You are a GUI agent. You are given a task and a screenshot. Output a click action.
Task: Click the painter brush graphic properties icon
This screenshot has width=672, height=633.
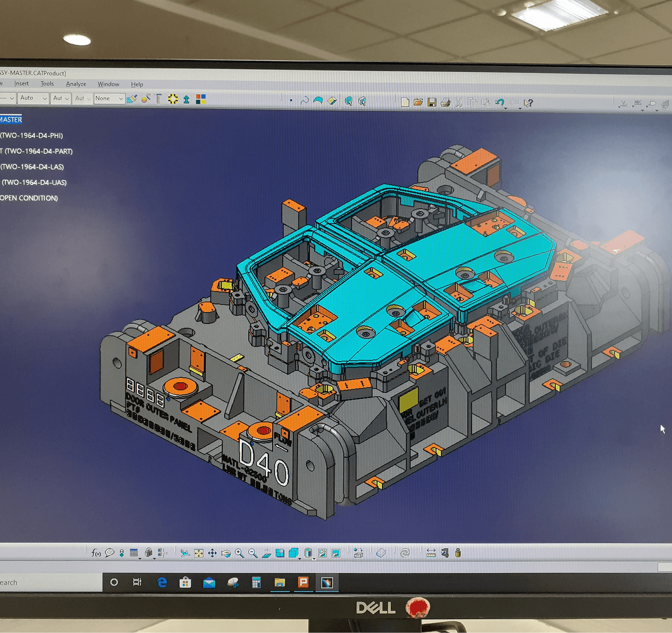coord(132,98)
